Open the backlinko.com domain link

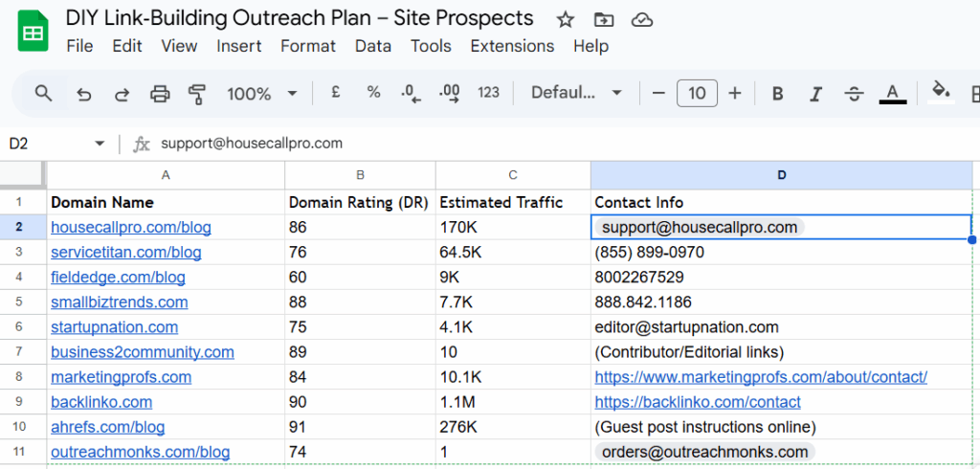click(x=101, y=402)
